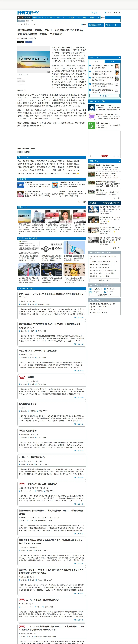Share article via Facebook button
This screenshot has height=644, width=138.
point(29,42)
